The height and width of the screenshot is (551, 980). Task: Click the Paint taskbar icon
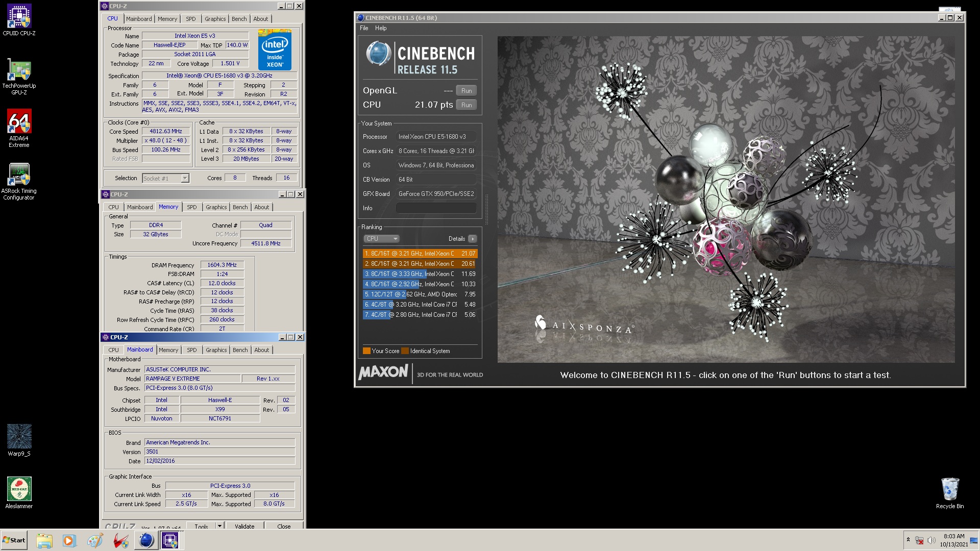point(94,540)
